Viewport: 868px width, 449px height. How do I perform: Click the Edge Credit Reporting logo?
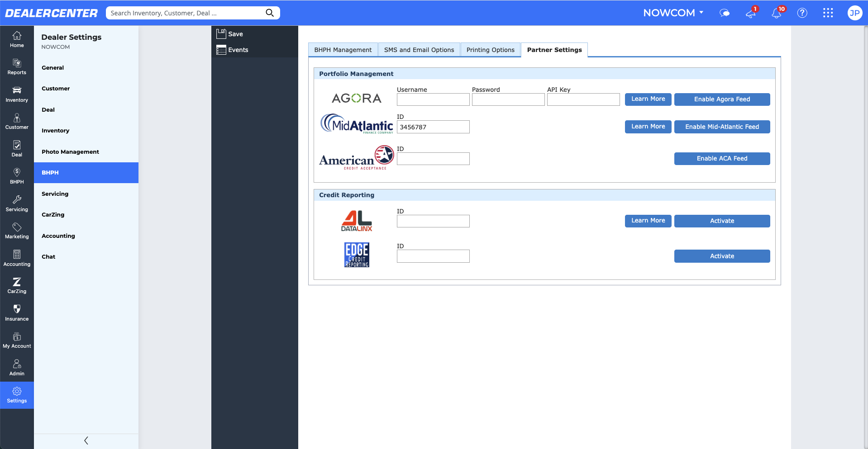[x=357, y=255]
